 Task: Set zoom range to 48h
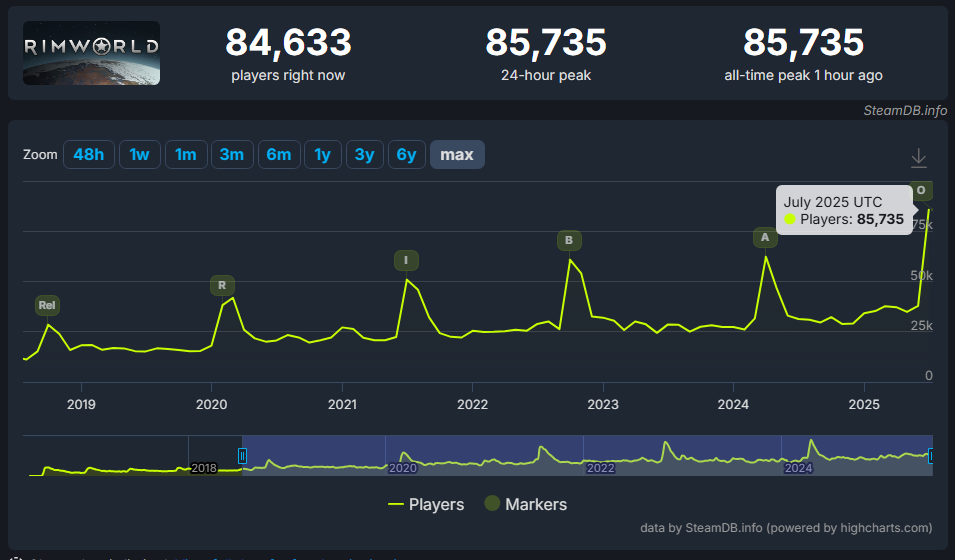coord(89,154)
